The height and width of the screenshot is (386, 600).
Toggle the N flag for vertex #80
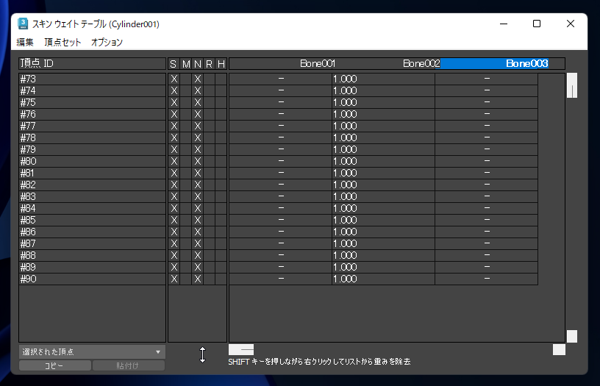tap(197, 161)
